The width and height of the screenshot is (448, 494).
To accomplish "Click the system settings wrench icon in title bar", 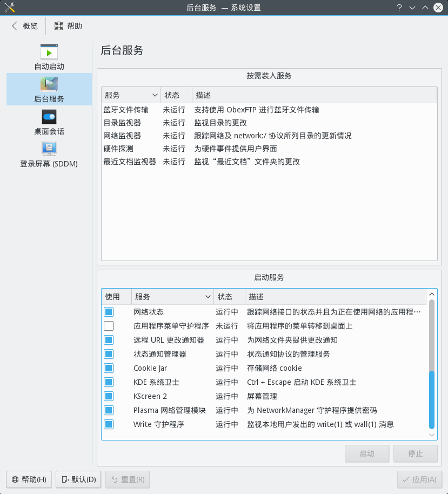I will (x=10, y=7).
